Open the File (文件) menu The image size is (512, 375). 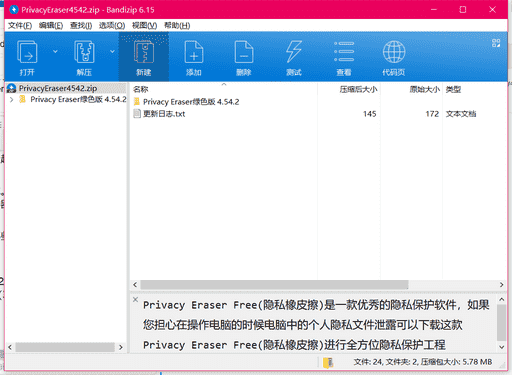pos(20,26)
